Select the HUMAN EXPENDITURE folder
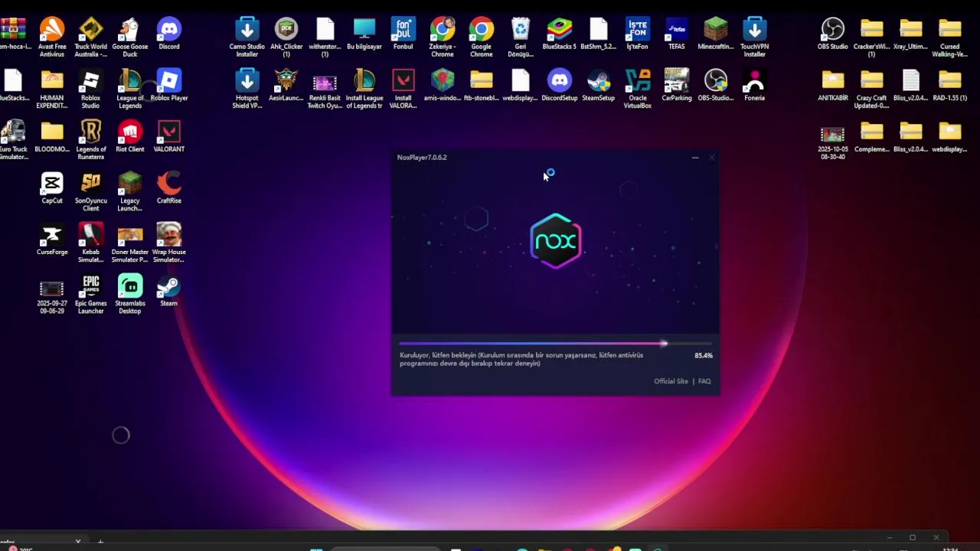 [x=52, y=89]
